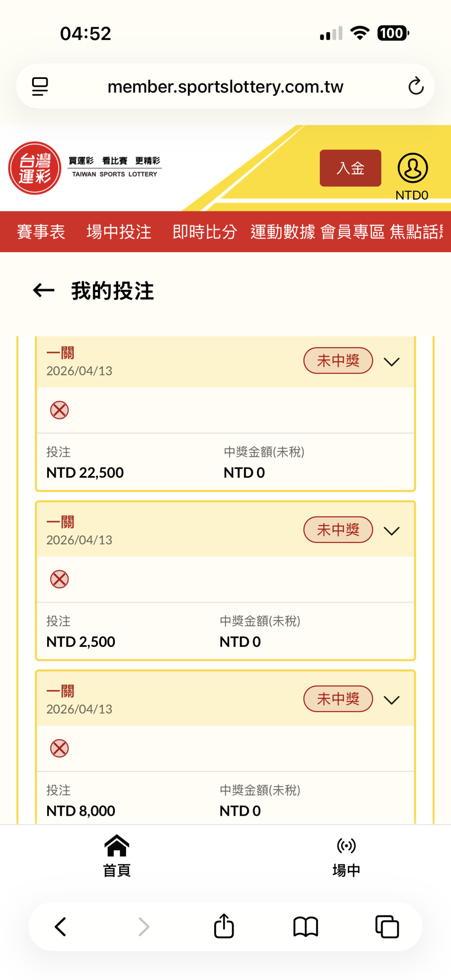451x980 pixels.
Task: Open the member account profile icon
Action: click(x=413, y=168)
